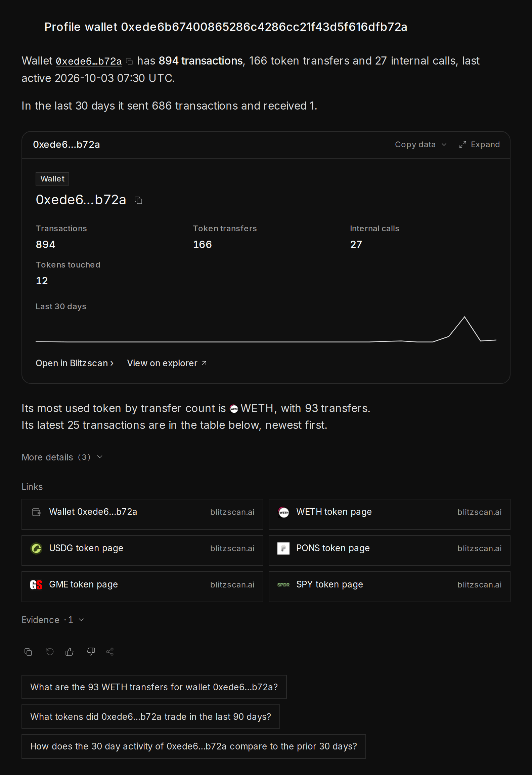The height and width of the screenshot is (775, 532).
Task: Click the GME token logo
Action: [x=36, y=585]
